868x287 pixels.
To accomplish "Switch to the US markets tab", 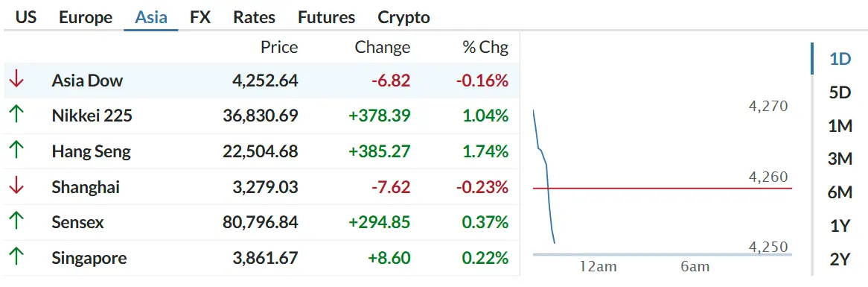I will click(25, 17).
